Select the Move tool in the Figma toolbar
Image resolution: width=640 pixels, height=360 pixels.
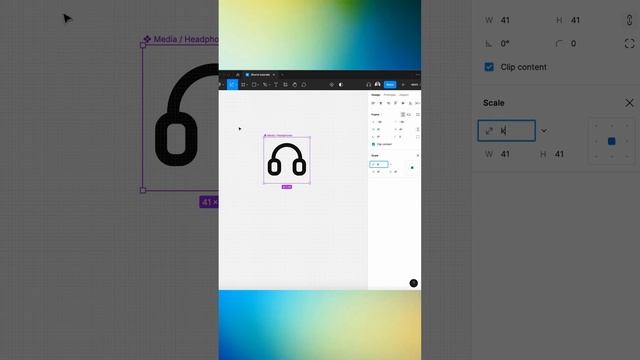click(232, 84)
